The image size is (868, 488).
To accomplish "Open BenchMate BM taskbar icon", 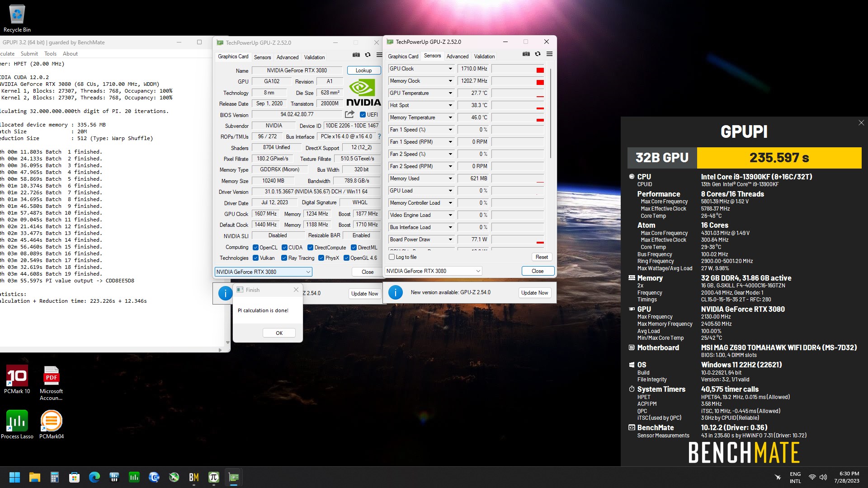I will [x=194, y=477].
